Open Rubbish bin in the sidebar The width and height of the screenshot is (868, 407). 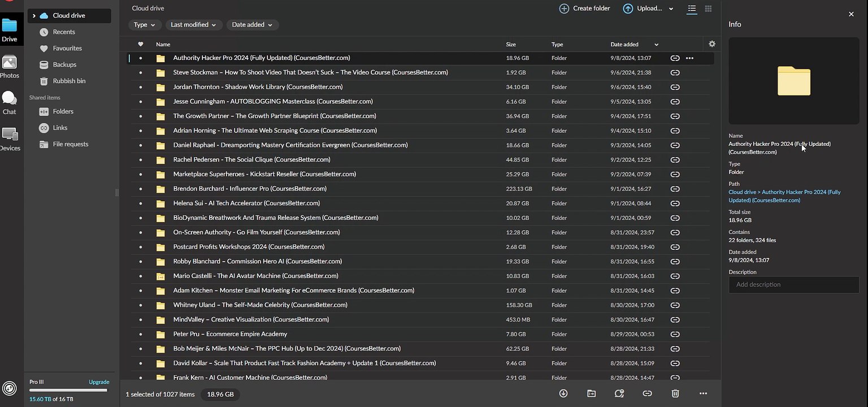[69, 81]
